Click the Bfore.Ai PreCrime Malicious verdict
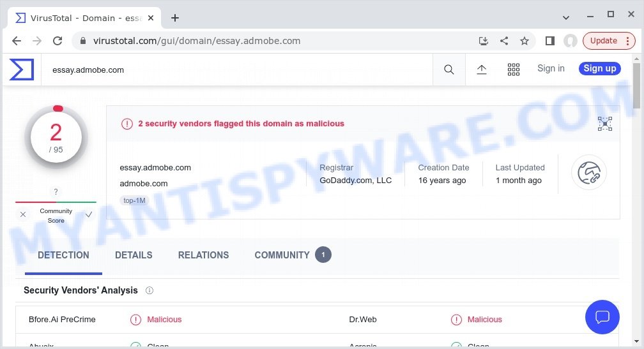 (156, 320)
